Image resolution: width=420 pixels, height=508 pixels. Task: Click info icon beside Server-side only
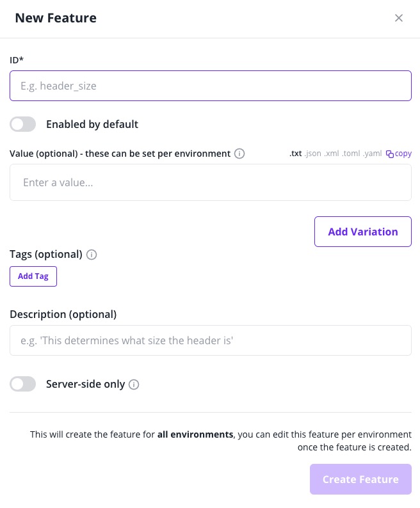134,385
